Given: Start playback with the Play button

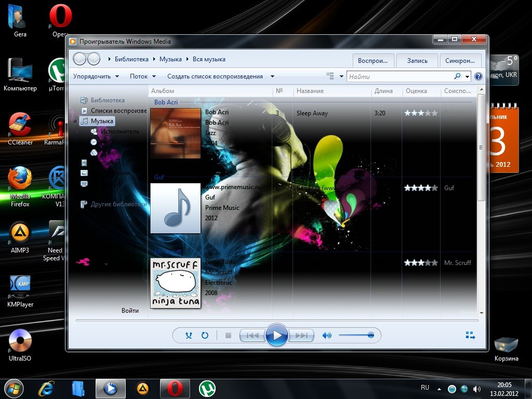Looking at the screenshot, I should coord(276,335).
